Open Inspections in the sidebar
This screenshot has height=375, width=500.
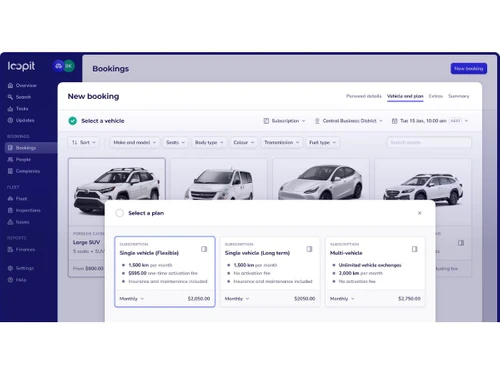pos(24,210)
